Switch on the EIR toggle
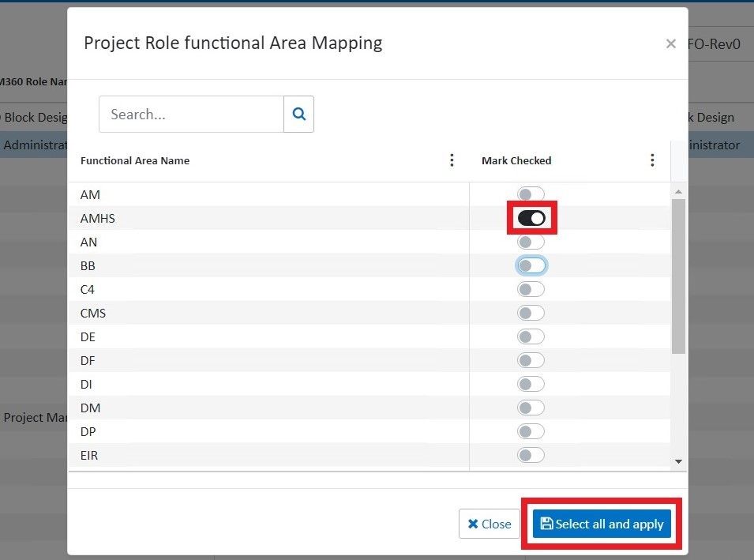Image resolution: width=754 pixels, height=560 pixels. click(531, 455)
